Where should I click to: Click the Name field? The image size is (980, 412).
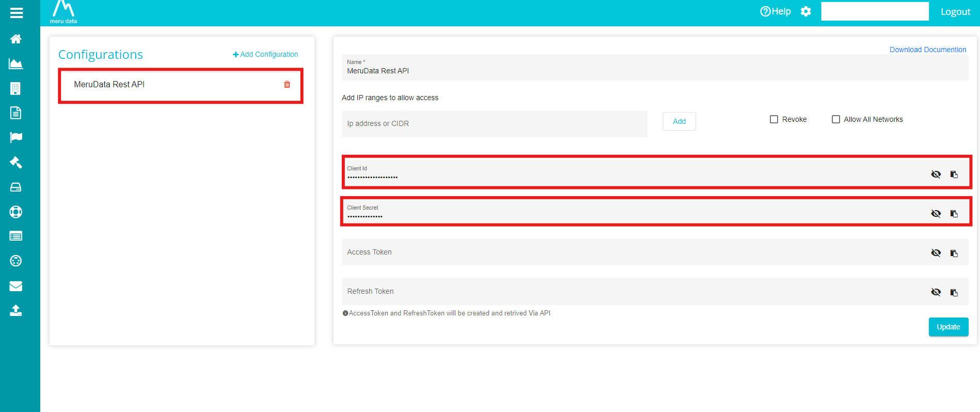point(655,67)
